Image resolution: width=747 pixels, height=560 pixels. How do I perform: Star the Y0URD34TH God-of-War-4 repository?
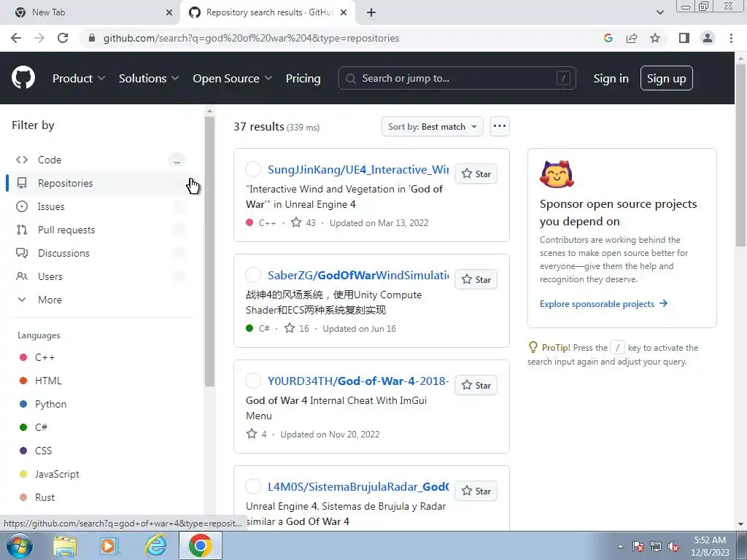click(x=476, y=385)
